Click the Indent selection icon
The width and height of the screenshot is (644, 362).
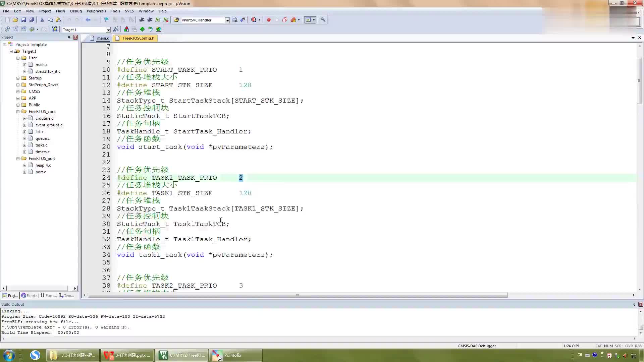(x=142, y=20)
